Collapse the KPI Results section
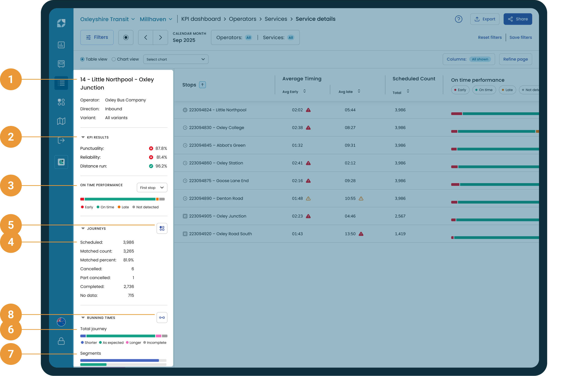This screenshot has height=376, width=588. tap(83, 137)
